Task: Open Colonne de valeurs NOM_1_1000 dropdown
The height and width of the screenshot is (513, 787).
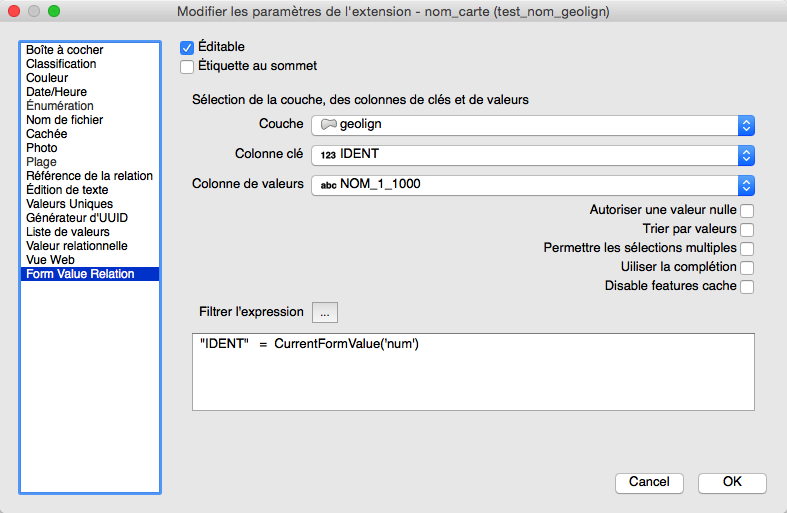Action: point(532,185)
